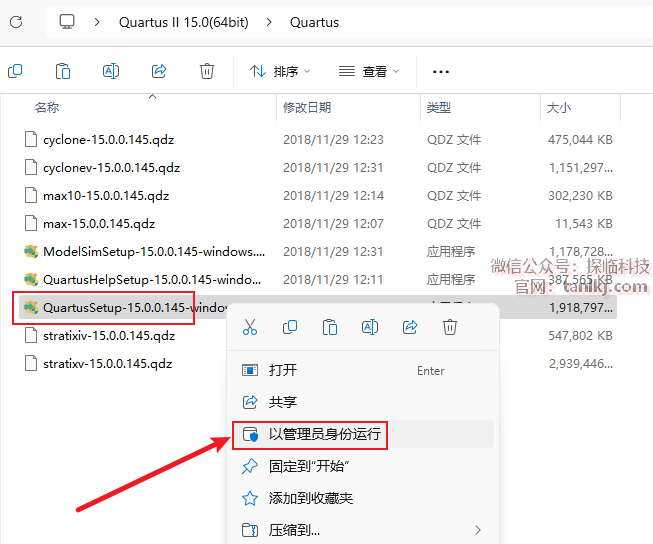Select the QuartusHelpSetup-15.0.0.145 application
653x544 pixels.
click(152, 279)
